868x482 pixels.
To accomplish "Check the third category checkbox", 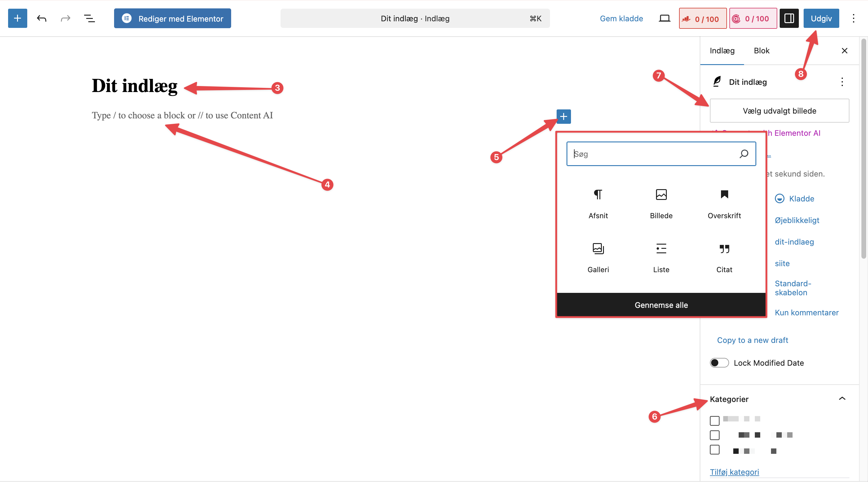I will [x=714, y=449].
